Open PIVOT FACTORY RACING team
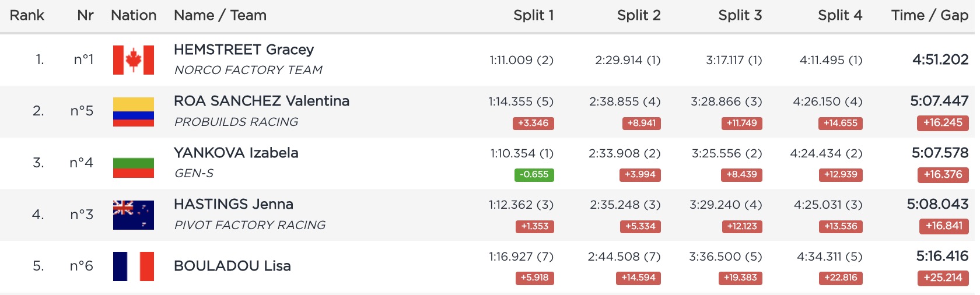The image size is (980, 295). 250,225
